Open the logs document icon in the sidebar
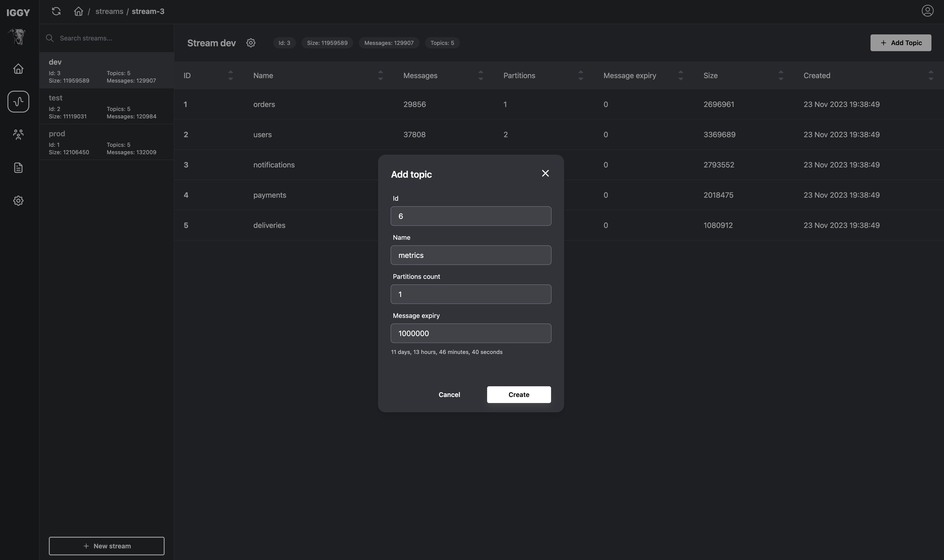The height and width of the screenshot is (560, 944). pyautogui.click(x=18, y=167)
